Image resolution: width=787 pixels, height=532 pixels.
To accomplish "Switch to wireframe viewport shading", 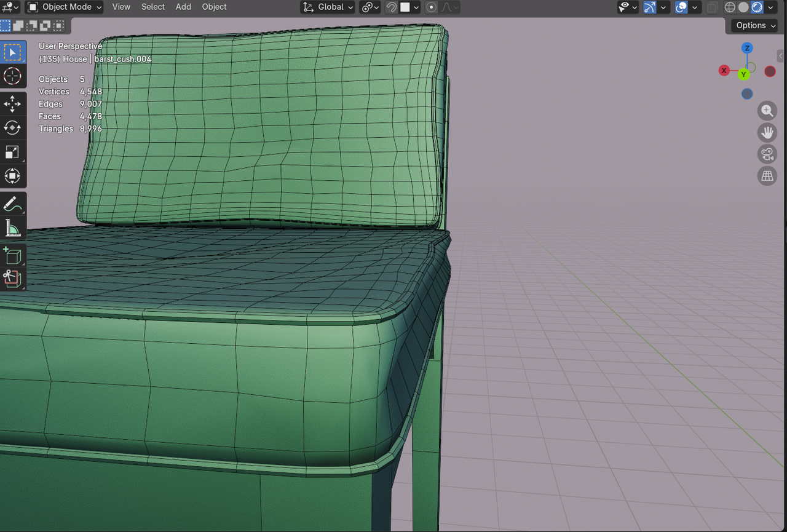I will point(730,7).
